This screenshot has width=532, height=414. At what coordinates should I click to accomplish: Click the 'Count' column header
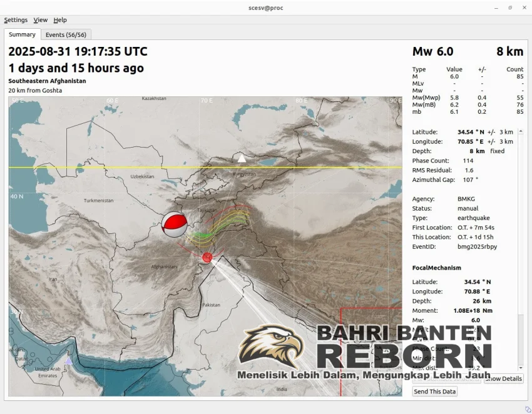pos(514,69)
